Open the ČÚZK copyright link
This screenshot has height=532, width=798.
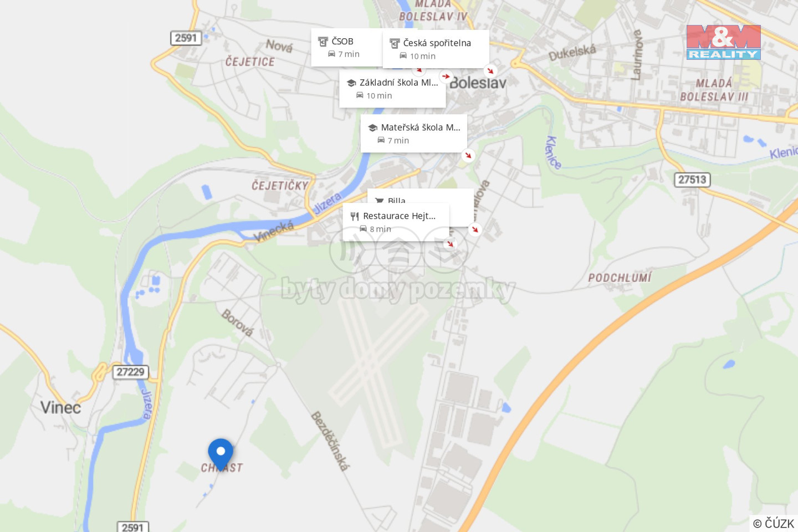click(x=774, y=523)
